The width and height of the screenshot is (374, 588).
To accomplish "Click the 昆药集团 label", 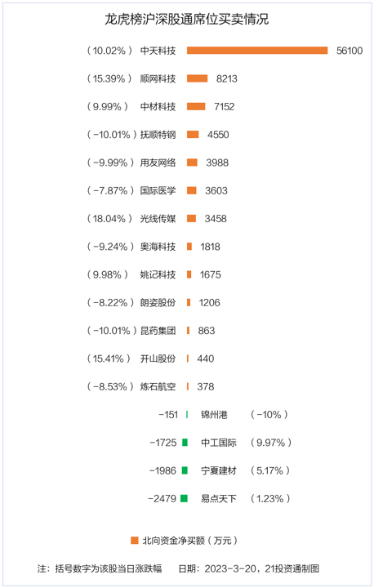I will click(x=158, y=331).
